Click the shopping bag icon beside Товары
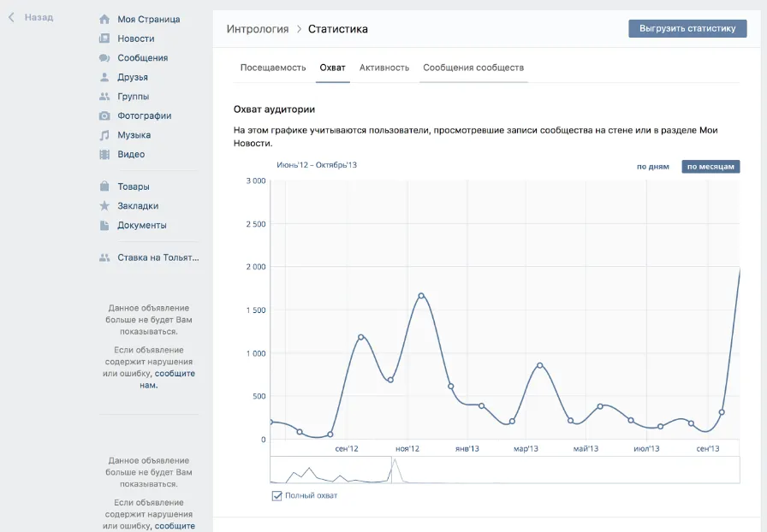The height and width of the screenshot is (532, 767). point(104,186)
